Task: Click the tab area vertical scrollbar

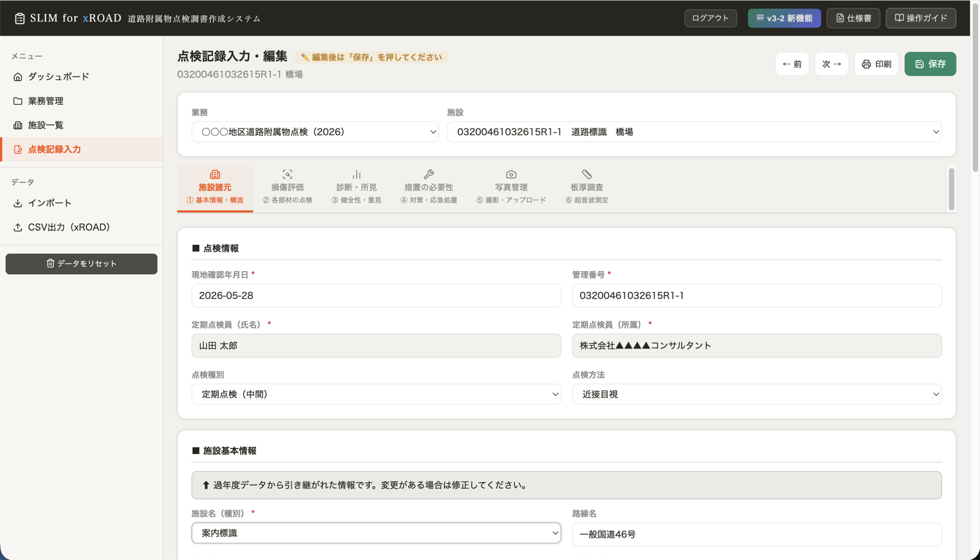Action: (x=951, y=189)
